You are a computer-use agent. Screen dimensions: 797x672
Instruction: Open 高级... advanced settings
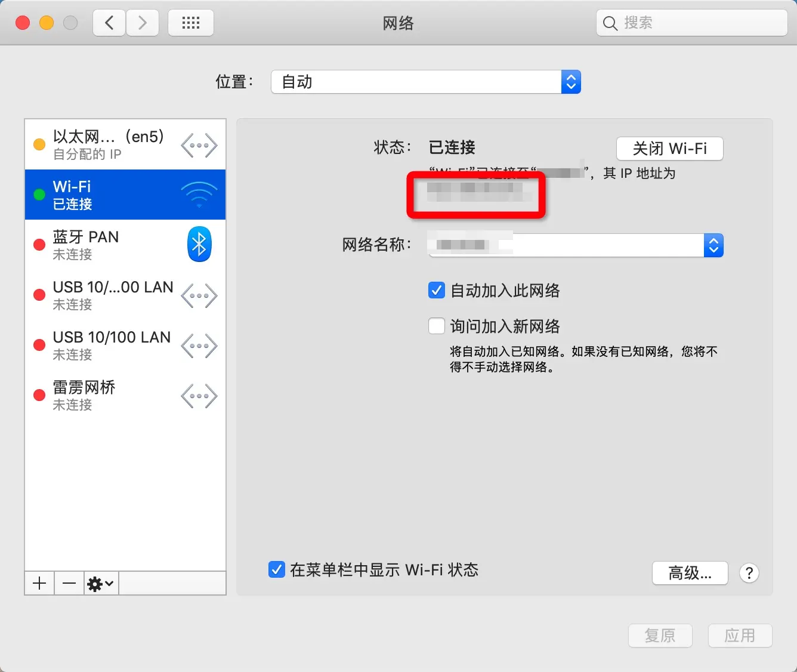coord(690,573)
